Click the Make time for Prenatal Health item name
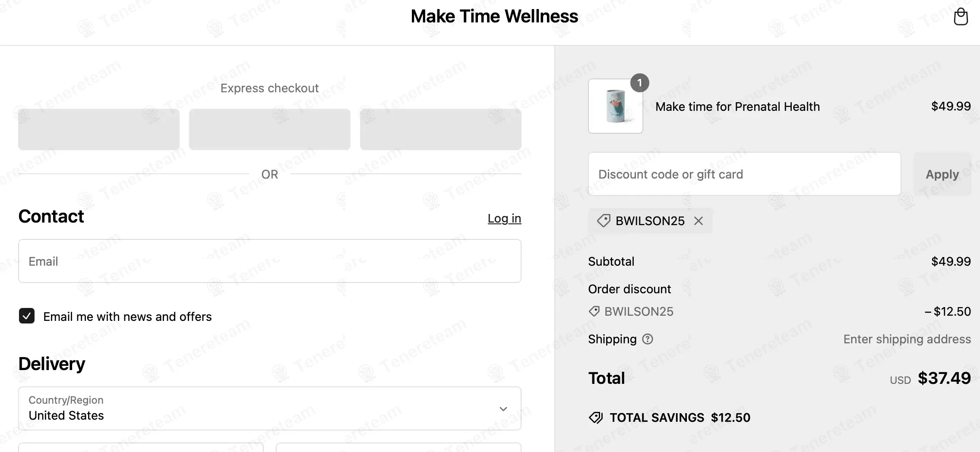 pyautogui.click(x=737, y=107)
